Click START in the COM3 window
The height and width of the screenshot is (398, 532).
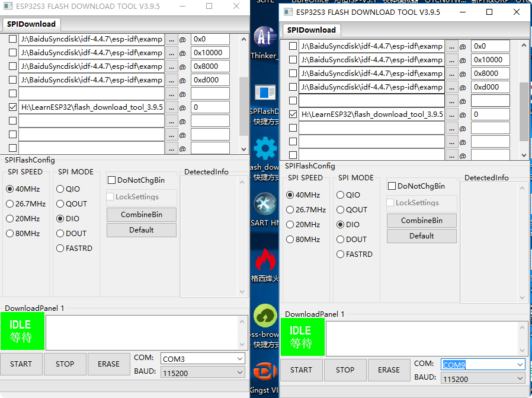pyautogui.click(x=21, y=364)
